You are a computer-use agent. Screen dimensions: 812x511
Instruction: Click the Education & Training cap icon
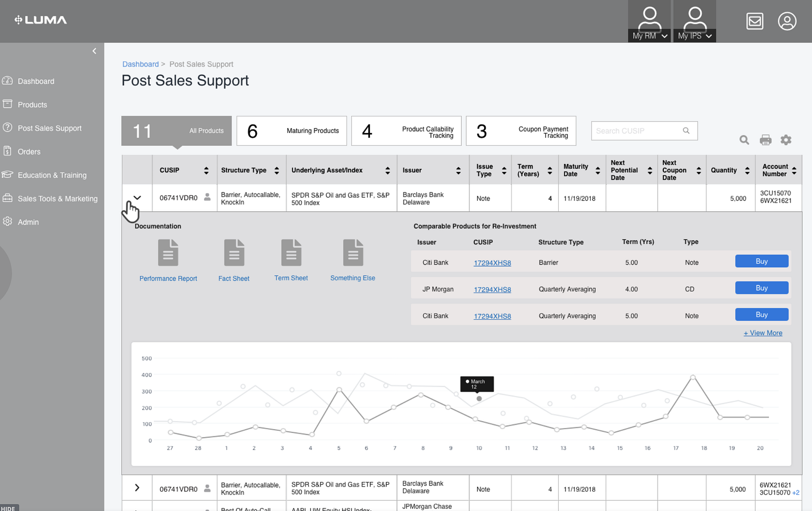tap(7, 175)
